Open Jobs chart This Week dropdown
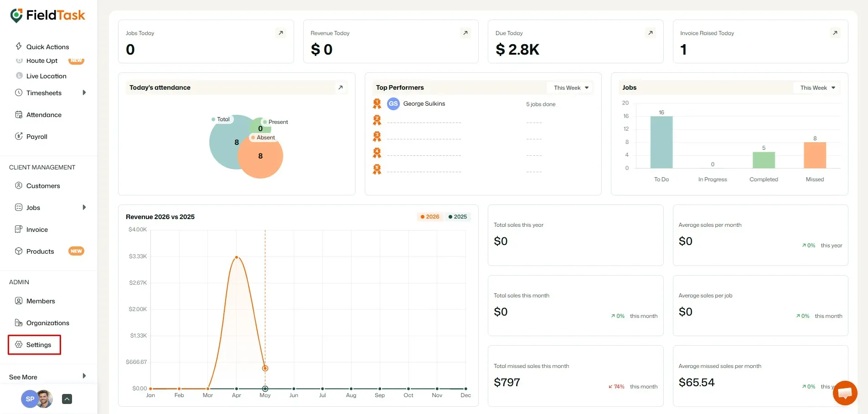This screenshot has width=868, height=414. pos(816,87)
